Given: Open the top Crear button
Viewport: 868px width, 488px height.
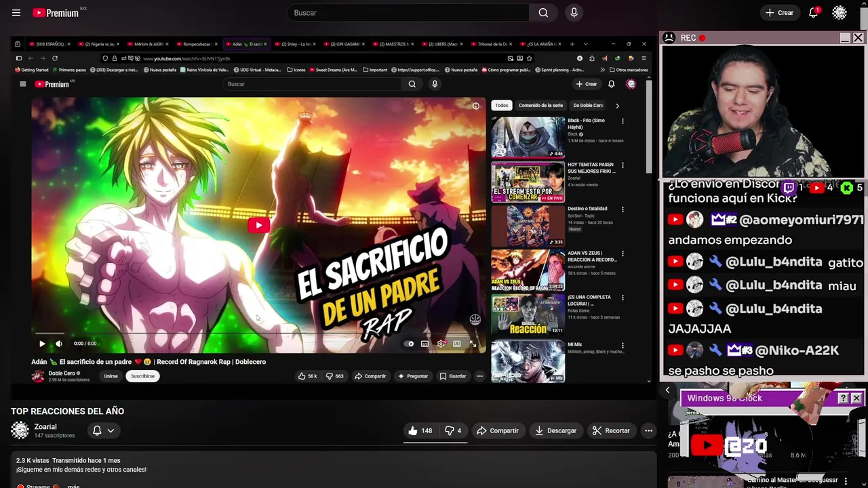Looking at the screenshot, I should (779, 13).
